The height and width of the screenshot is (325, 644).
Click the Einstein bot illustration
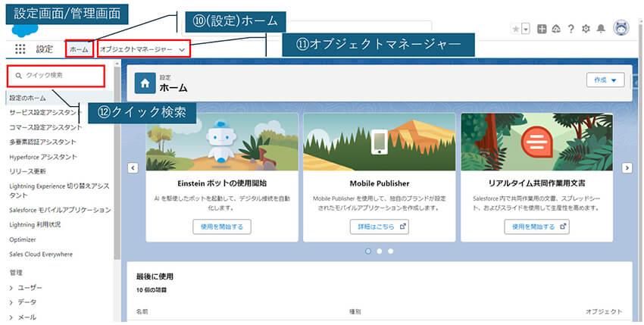222,142
